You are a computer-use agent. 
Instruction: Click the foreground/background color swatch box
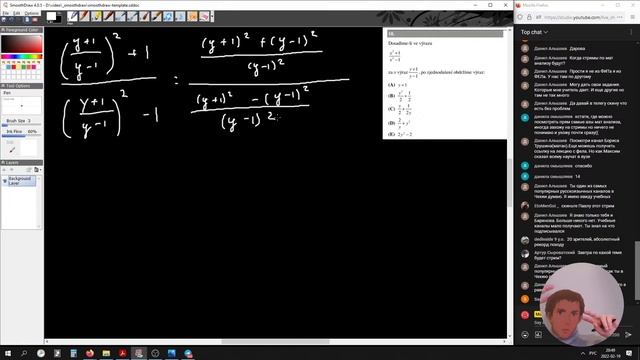pyautogui.click(x=53, y=17)
